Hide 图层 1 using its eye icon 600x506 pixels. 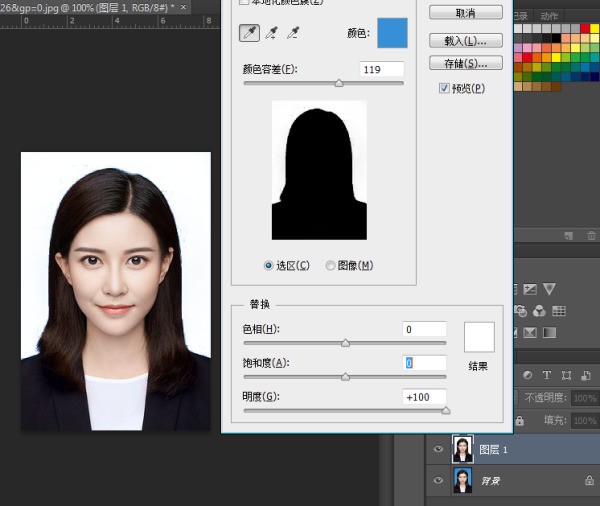coord(437,450)
